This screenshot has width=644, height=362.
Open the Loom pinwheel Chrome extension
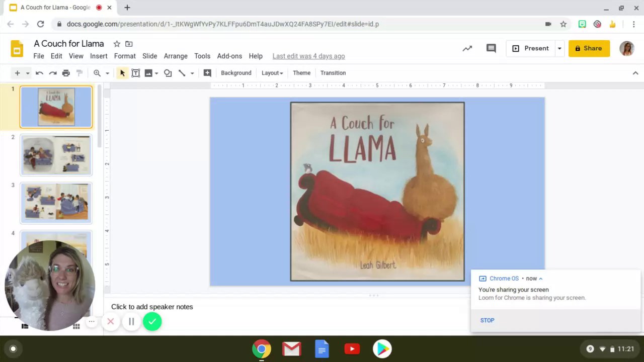pos(597,24)
